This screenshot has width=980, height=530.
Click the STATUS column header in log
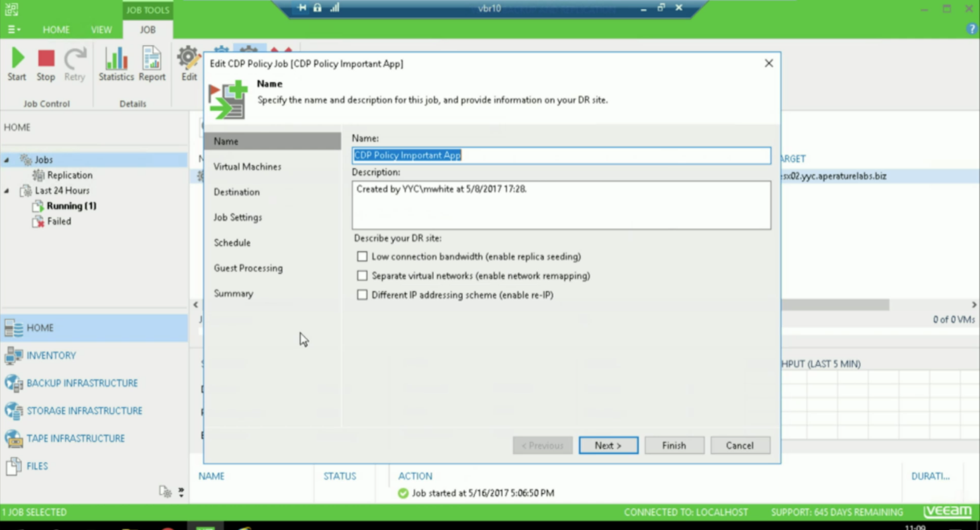[340, 476]
